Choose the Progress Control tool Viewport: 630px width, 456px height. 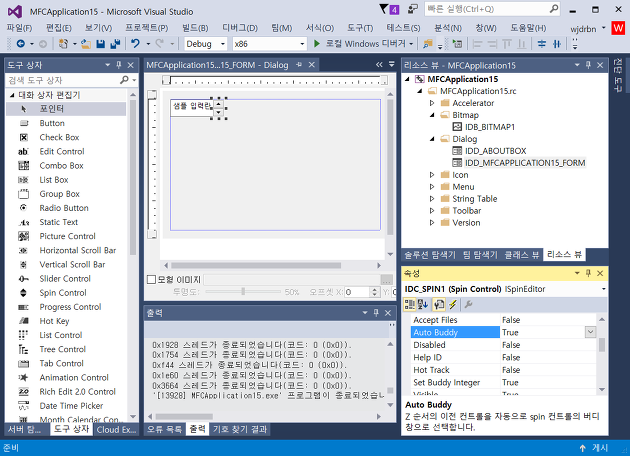pyautogui.click(x=70, y=307)
